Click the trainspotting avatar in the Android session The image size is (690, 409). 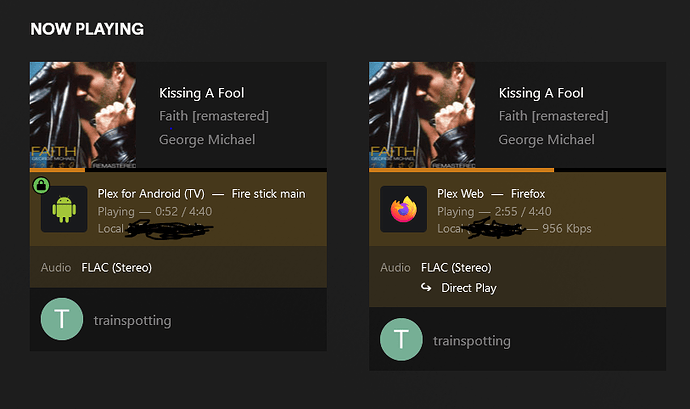pos(61,321)
